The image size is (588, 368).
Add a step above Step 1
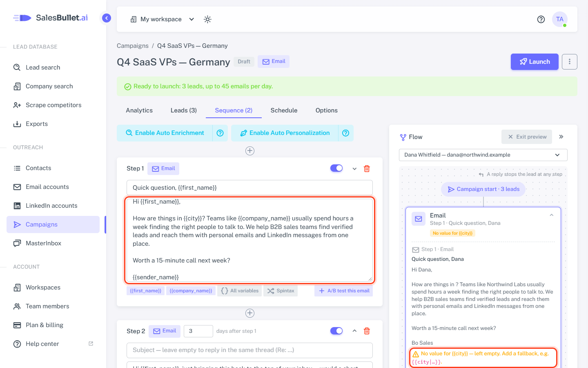tap(250, 151)
